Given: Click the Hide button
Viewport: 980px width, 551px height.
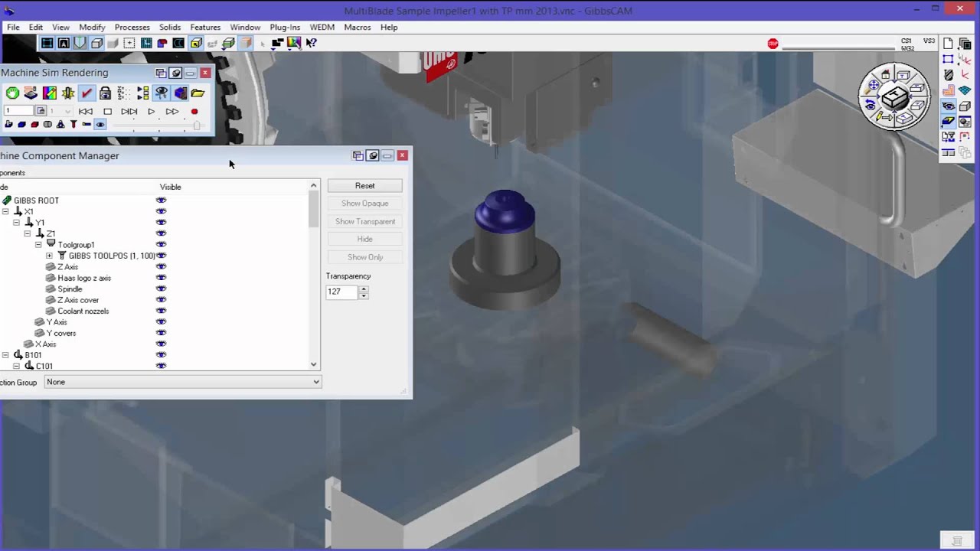Looking at the screenshot, I should click(364, 239).
